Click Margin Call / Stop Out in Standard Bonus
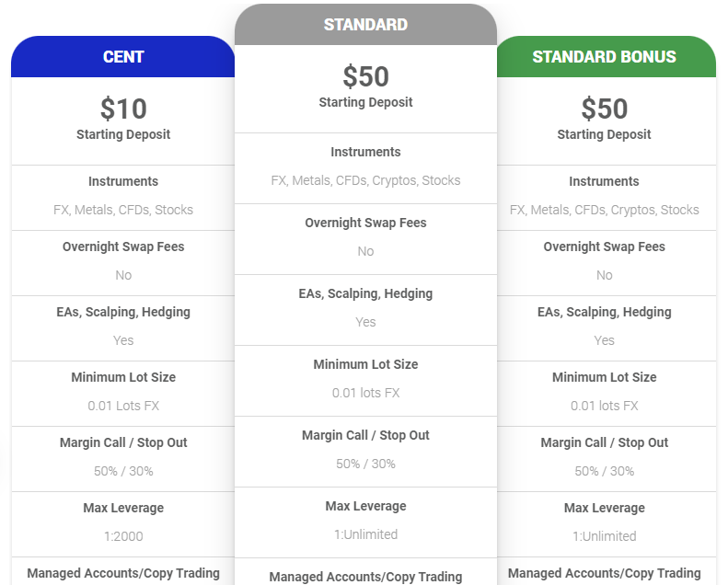This screenshot has height=585, width=728. tap(604, 442)
